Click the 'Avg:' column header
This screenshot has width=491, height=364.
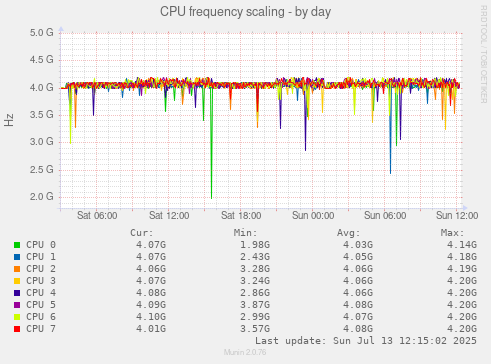click(x=349, y=233)
